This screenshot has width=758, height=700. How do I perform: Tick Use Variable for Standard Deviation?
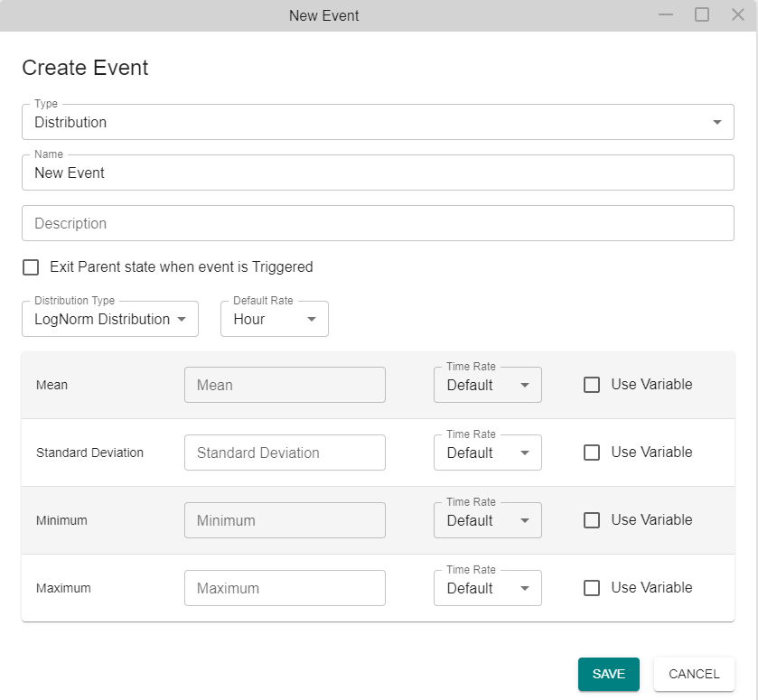pyautogui.click(x=592, y=453)
